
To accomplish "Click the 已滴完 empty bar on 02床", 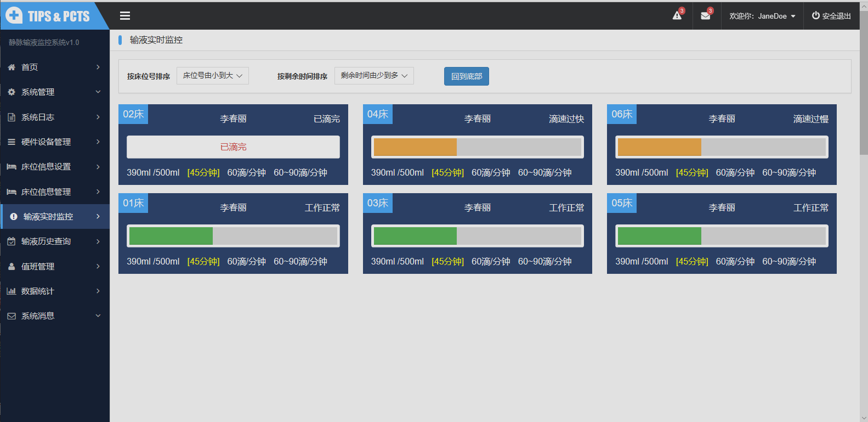I will pyautogui.click(x=233, y=147).
